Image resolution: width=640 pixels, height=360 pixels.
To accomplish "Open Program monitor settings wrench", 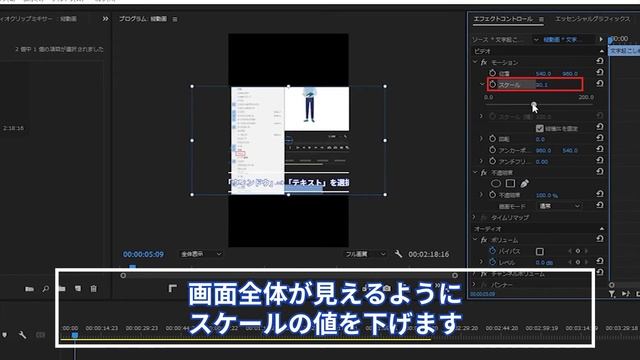I will coord(398,254).
